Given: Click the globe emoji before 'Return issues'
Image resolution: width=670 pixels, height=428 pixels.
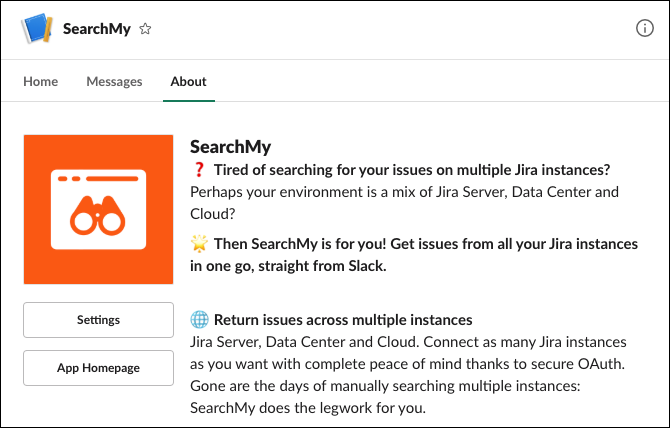Looking at the screenshot, I should 199,320.
